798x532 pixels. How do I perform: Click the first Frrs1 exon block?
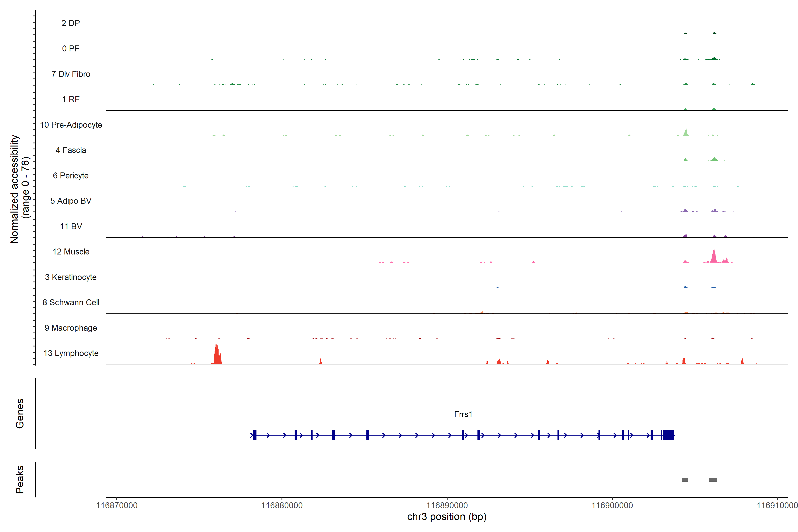pos(254,435)
